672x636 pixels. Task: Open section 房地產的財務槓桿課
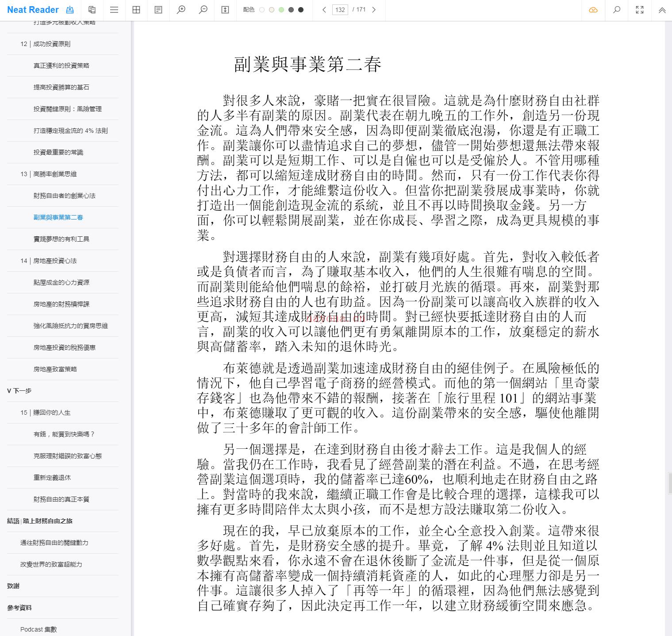click(61, 304)
